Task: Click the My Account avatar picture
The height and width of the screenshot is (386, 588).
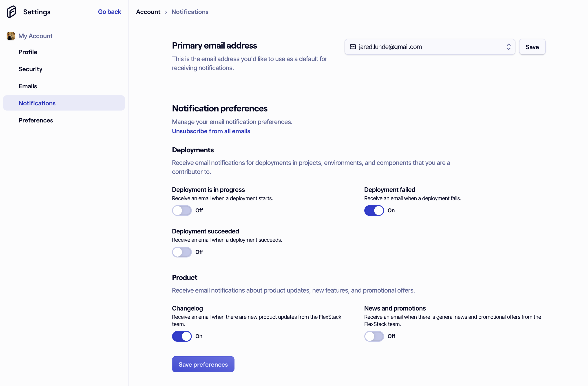Action: [x=11, y=36]
